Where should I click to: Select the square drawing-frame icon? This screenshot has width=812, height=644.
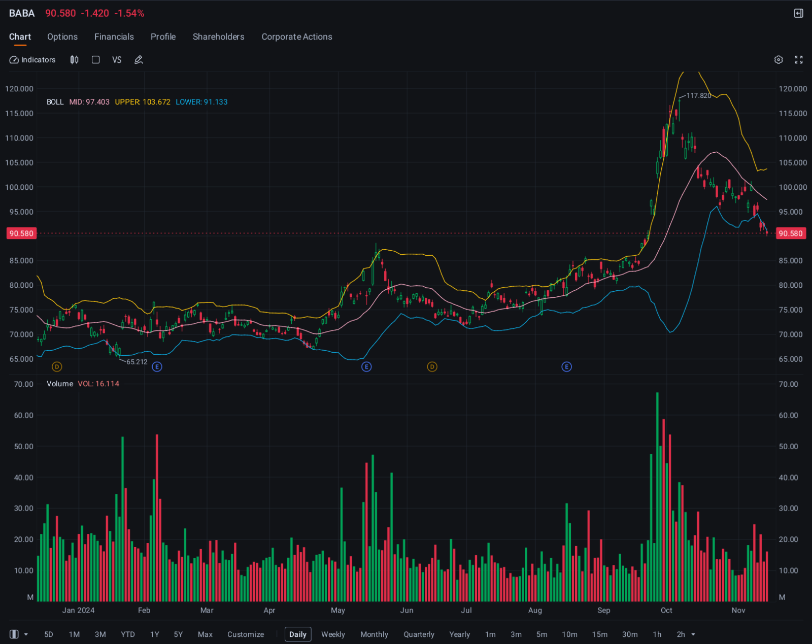pyautogui.click(x=95, y=60)
